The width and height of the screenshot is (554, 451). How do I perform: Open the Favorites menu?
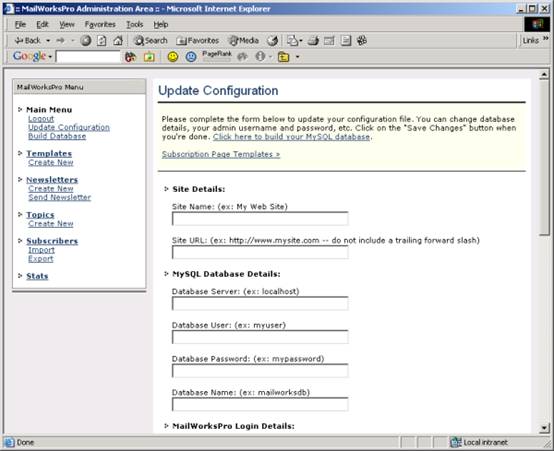point(100,24)
